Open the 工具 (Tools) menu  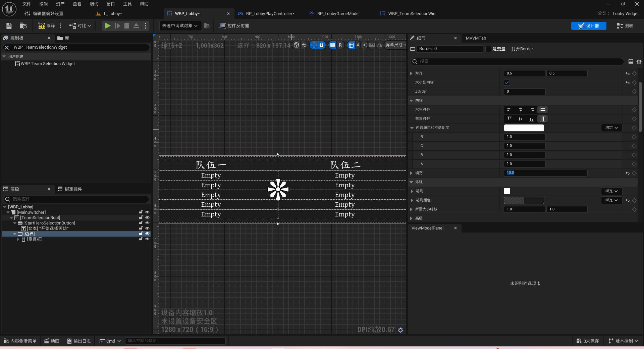click(127, 4)
